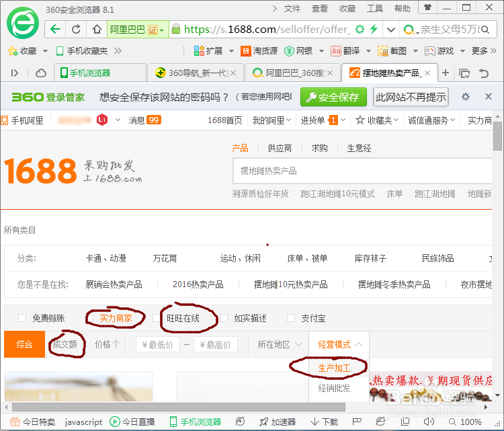Screen dimensions: 504x431
Task: Click the ¥最高价 price field
Action: coord(215,344)
